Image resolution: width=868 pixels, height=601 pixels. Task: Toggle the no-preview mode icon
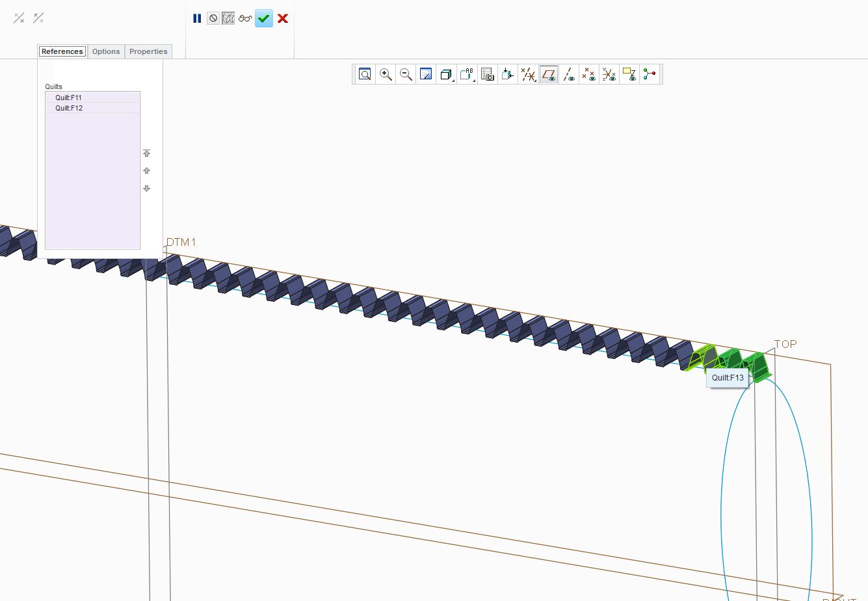click(213, 18)
